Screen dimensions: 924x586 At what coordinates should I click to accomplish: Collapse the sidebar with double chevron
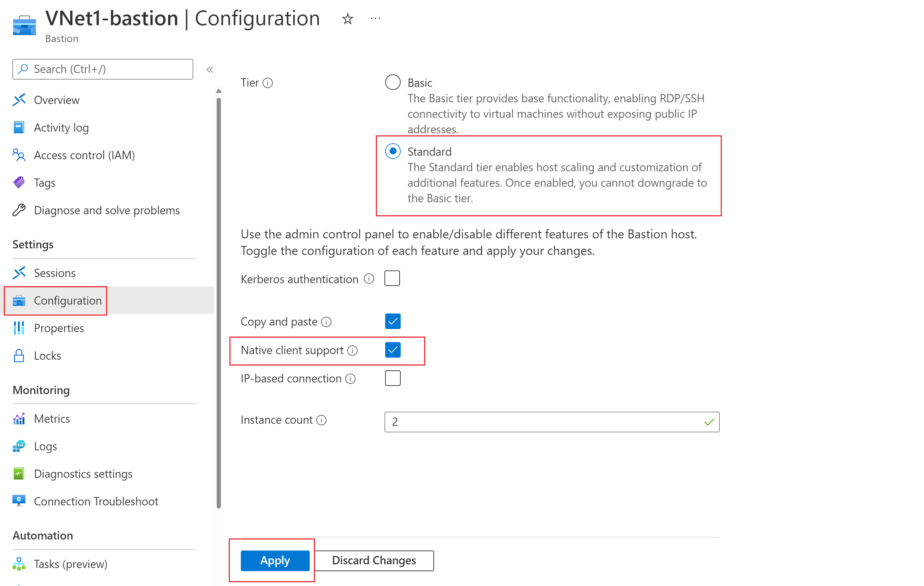coord(209,70)
